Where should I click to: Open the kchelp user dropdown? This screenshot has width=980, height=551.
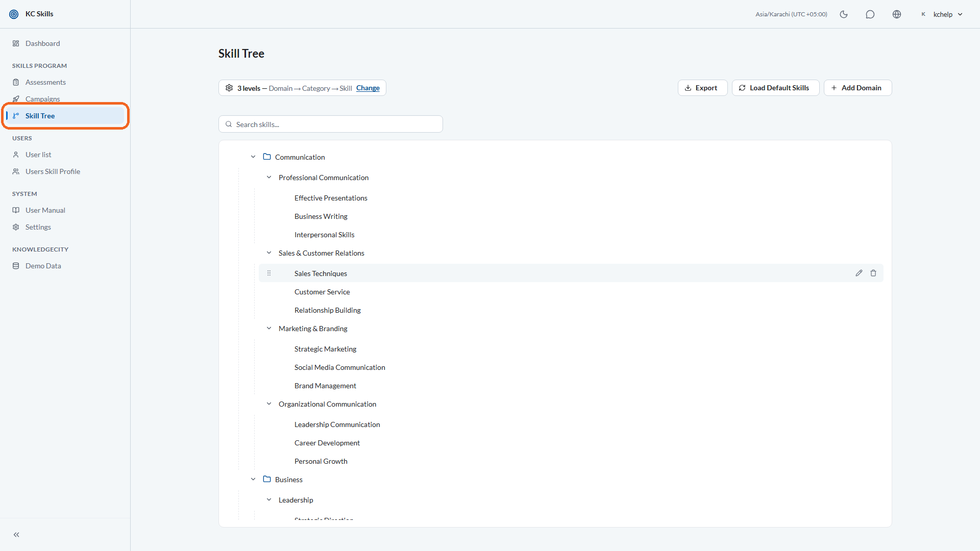click(942, 14)
